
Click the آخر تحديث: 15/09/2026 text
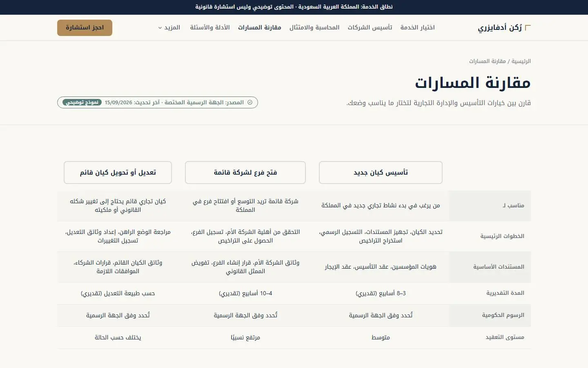132,103
